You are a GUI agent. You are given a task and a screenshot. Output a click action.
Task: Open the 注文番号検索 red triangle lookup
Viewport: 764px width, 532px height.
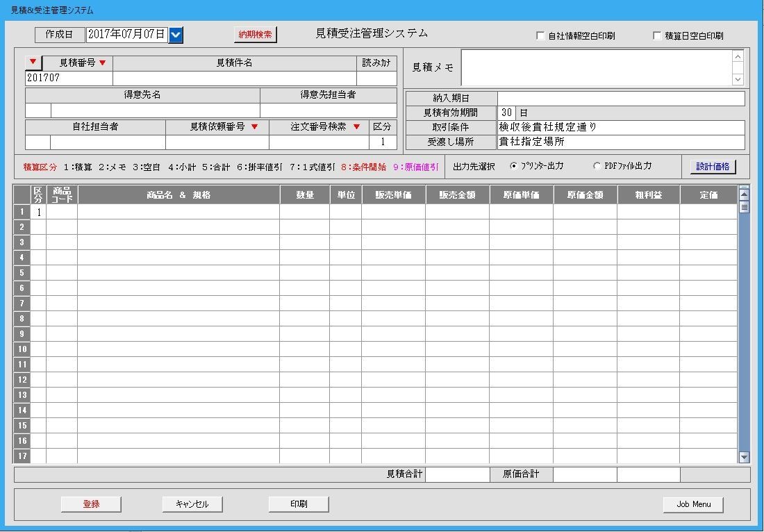(x=357, y=126)
